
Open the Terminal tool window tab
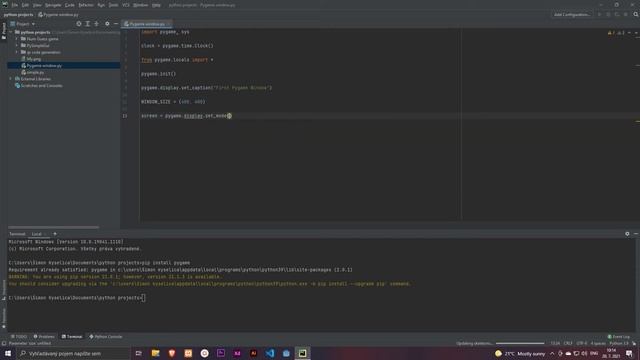72,337
